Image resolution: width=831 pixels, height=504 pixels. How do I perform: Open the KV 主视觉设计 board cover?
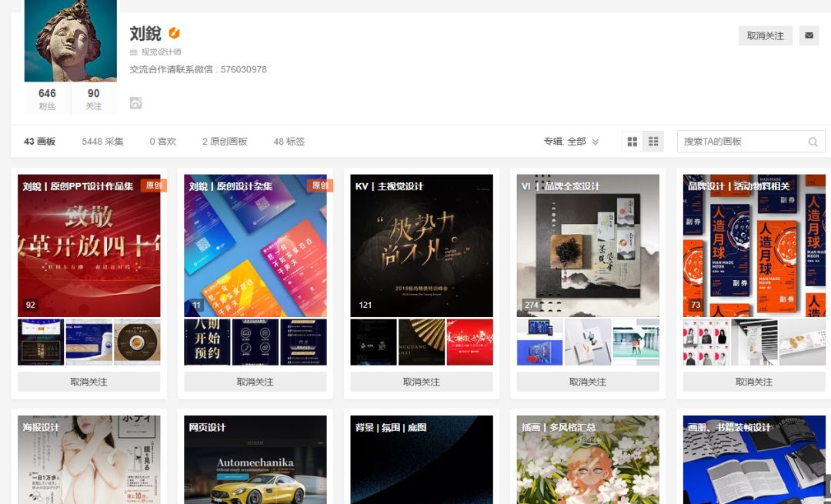[x=422, y=245]
